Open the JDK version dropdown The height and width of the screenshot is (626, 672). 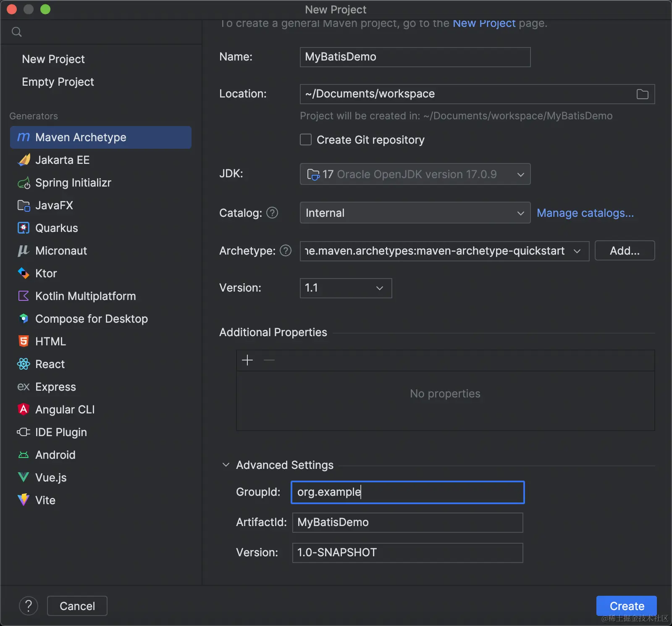click(415, 174)
